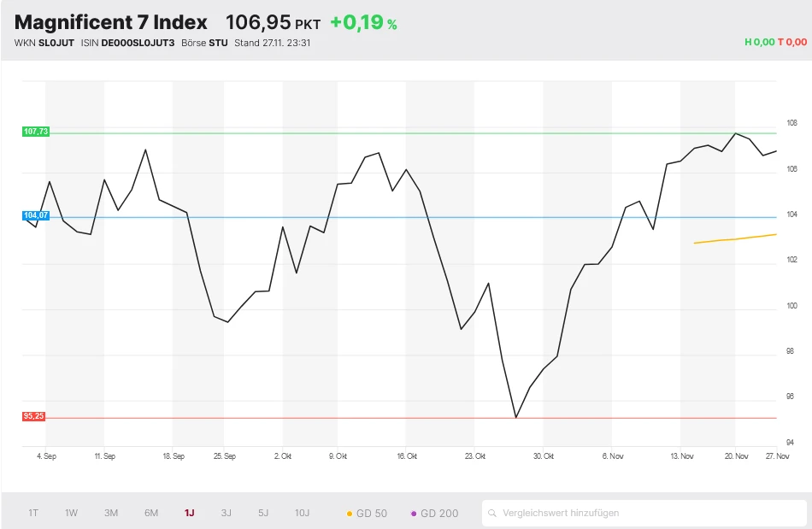Enable the 1T intraday chart view
The image size is (812, 529).
click(32, 513)
